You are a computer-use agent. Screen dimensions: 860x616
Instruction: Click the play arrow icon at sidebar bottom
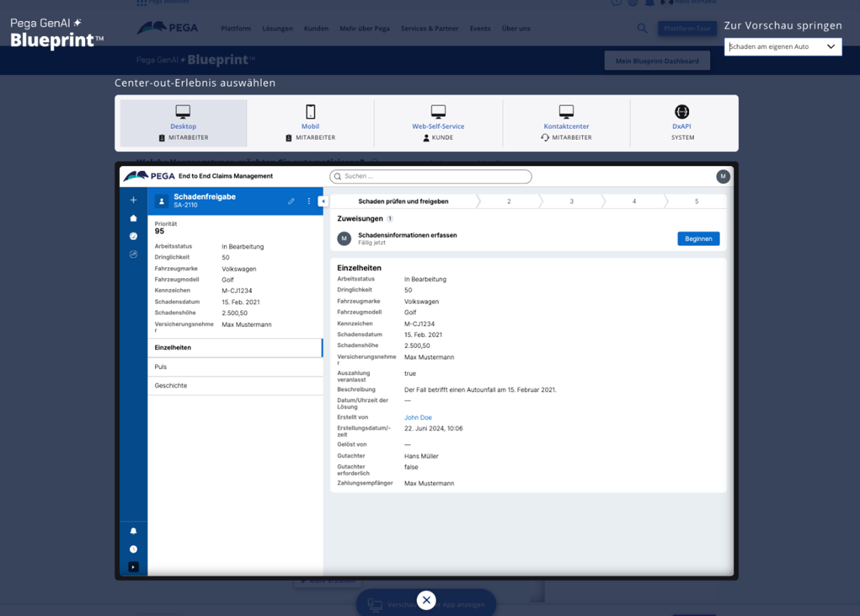click(134, 567)
